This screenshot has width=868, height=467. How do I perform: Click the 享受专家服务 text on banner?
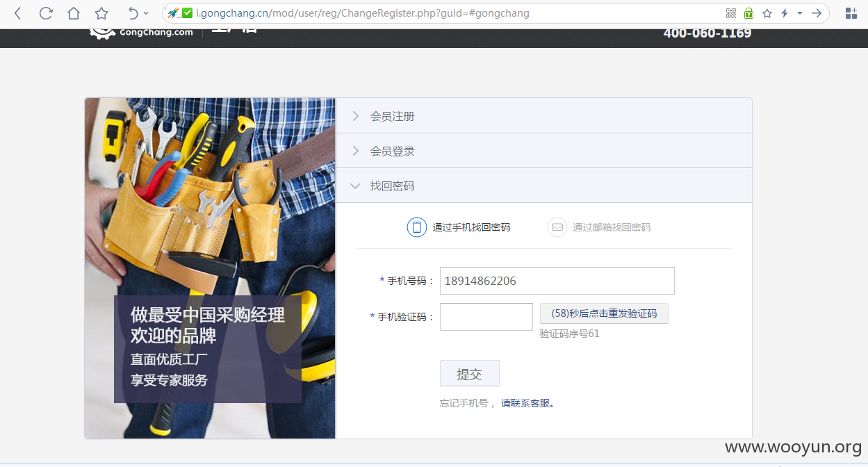[169, 380]
